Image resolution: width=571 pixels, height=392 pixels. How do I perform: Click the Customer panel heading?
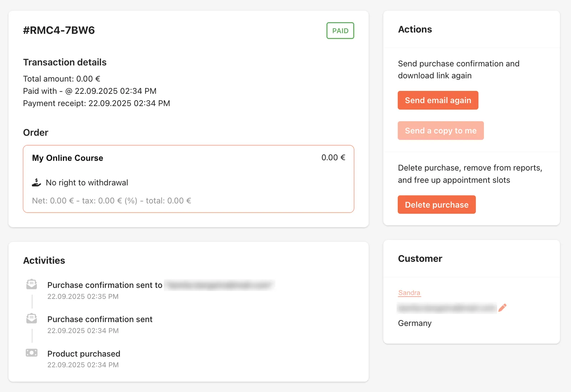(420, 259)
